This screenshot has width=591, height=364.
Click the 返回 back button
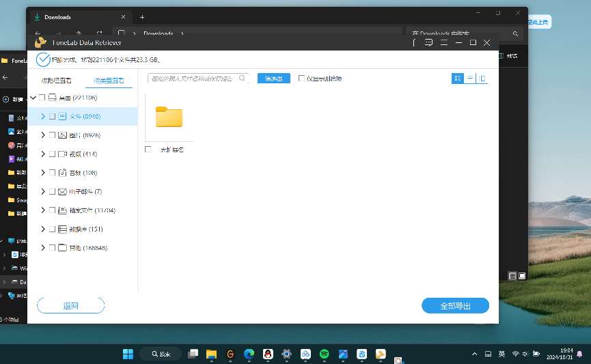coord(71,305)
